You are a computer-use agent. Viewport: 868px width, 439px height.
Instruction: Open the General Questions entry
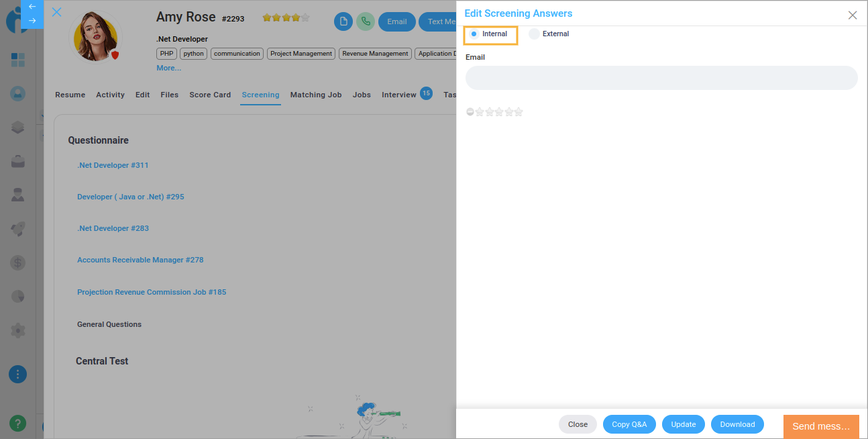click(x=109, y=324)
